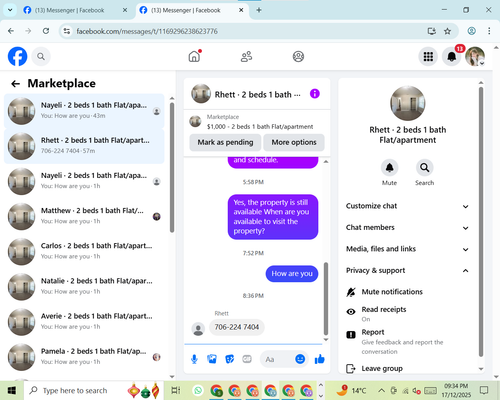Open WhatsApp from the taskbar
This screenshot has width=500, height=400.
(198, 390)
